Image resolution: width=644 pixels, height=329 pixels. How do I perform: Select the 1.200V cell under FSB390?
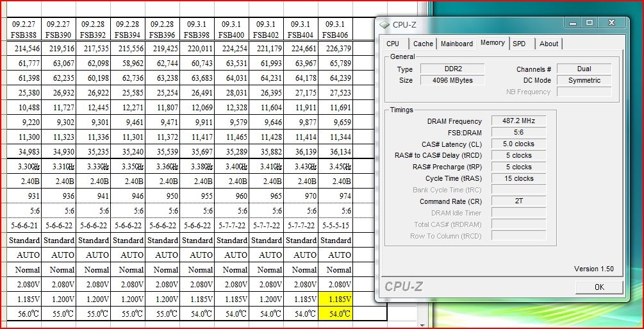click(59, 299)
